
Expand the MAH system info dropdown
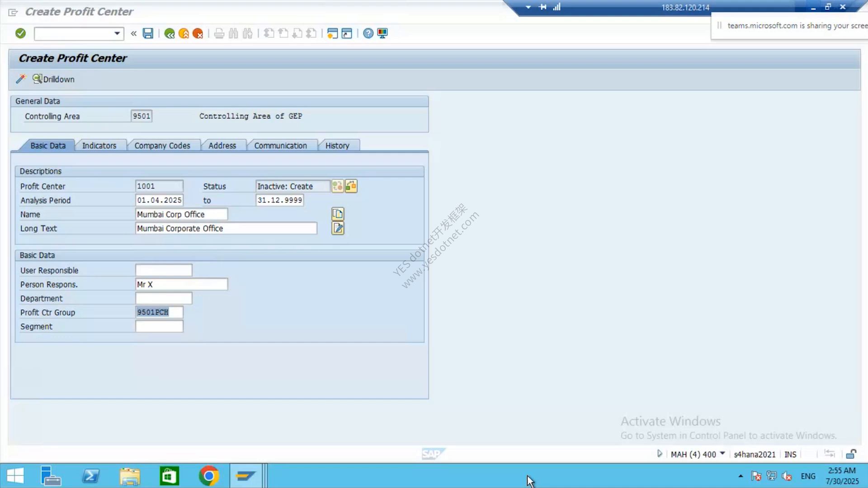(722, 454)
